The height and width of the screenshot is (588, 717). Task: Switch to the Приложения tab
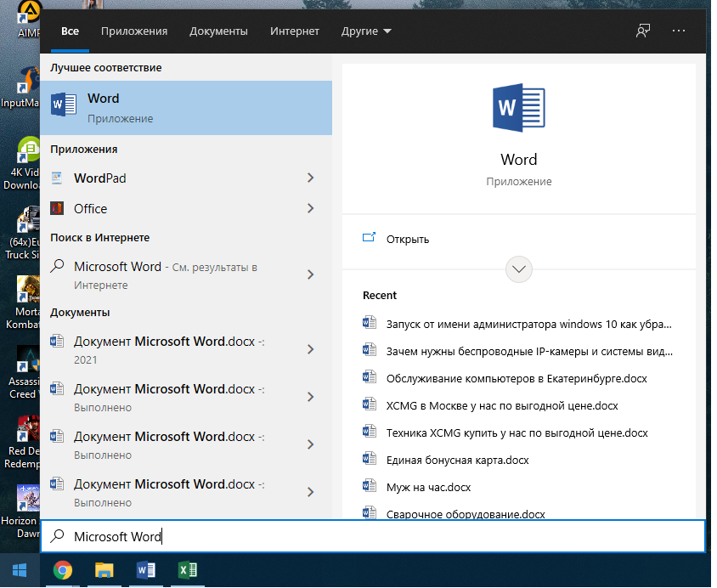(x=134, y=31)
